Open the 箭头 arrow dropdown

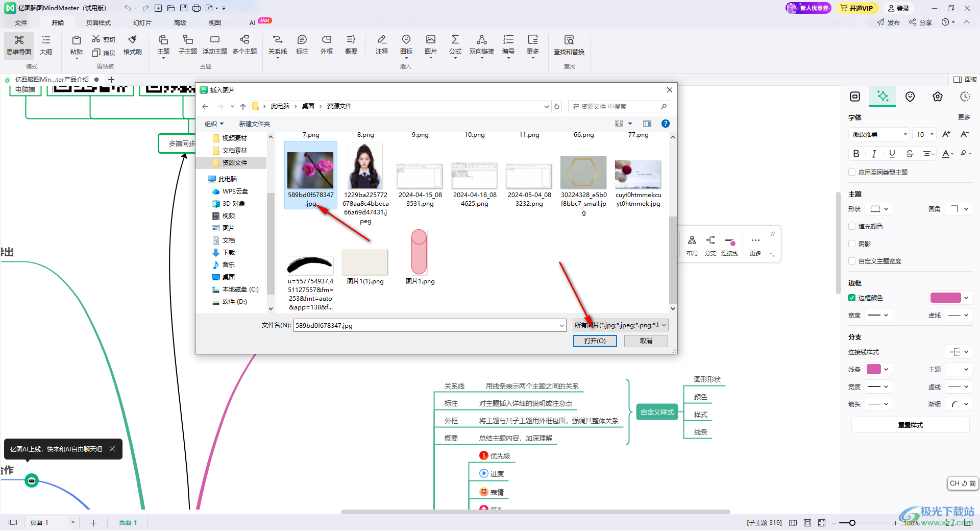click(x=879, y=404)
